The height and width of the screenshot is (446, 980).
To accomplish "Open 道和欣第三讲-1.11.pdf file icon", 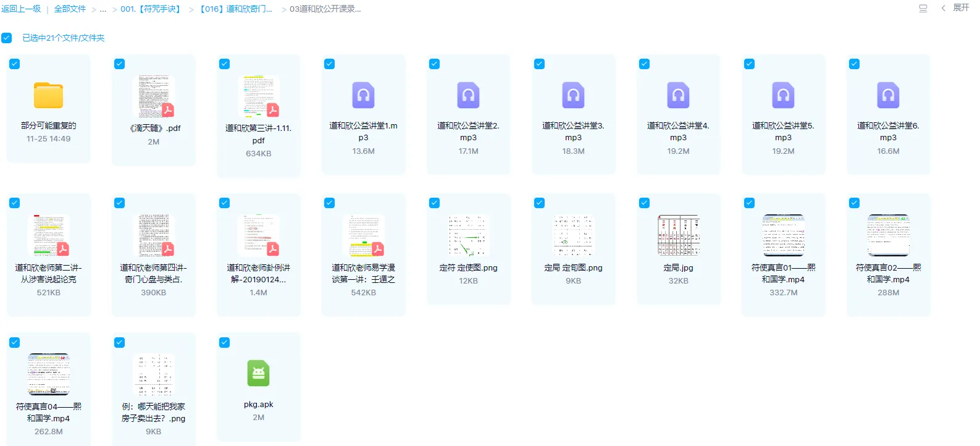I will [x=258, y=96].
